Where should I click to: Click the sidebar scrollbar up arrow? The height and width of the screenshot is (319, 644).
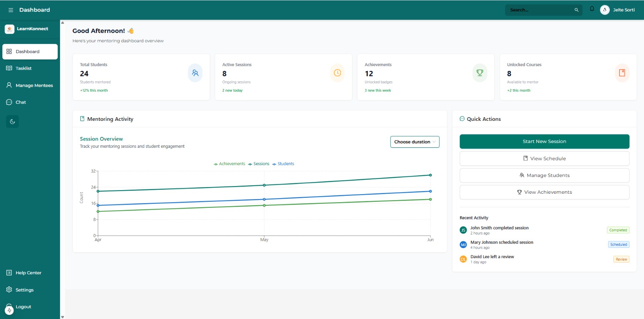point(62,23)
